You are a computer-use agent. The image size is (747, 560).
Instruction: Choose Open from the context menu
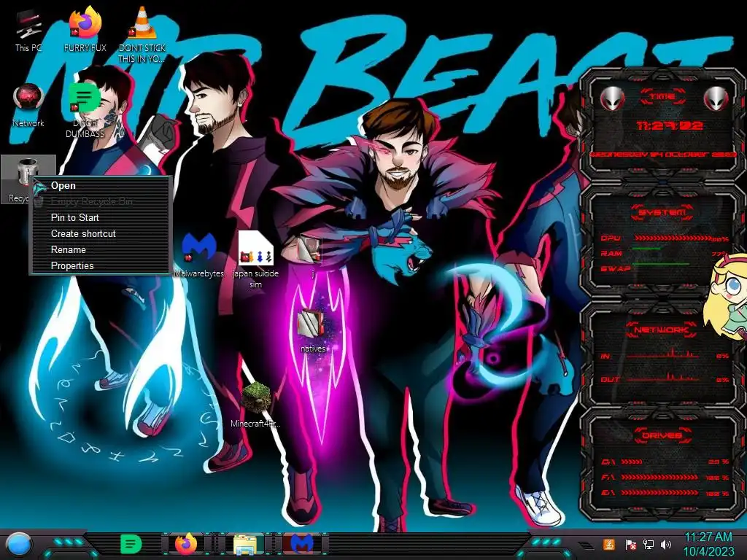pos(100,186)
